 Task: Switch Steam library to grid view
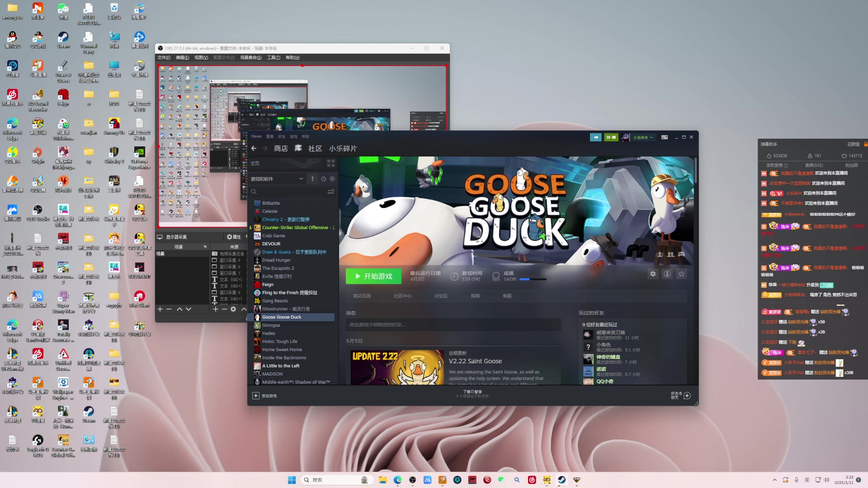point(331,163)
